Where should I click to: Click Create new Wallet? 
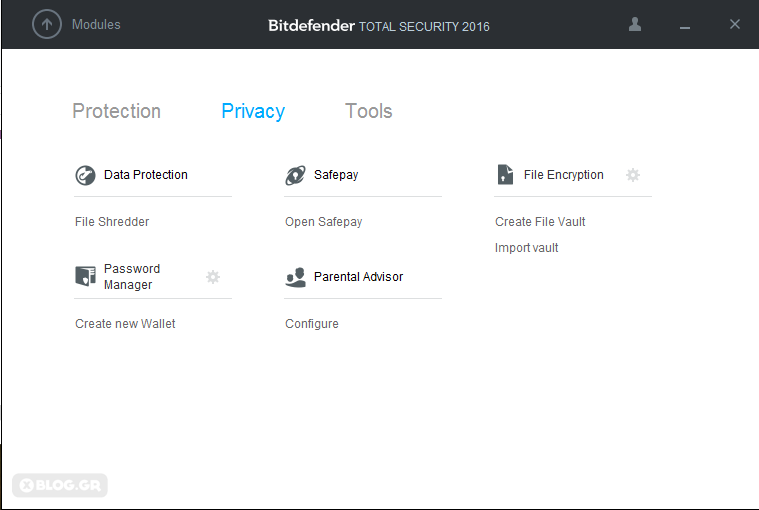125,324
